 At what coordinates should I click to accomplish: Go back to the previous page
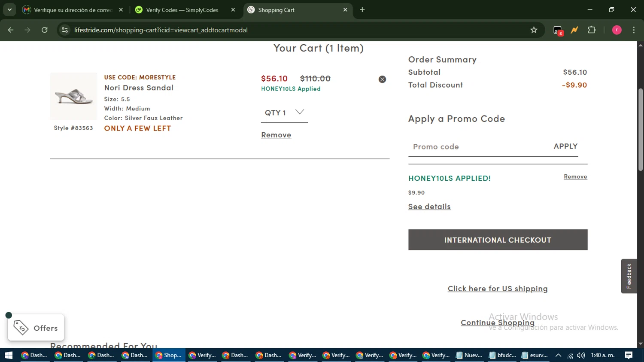11,30
